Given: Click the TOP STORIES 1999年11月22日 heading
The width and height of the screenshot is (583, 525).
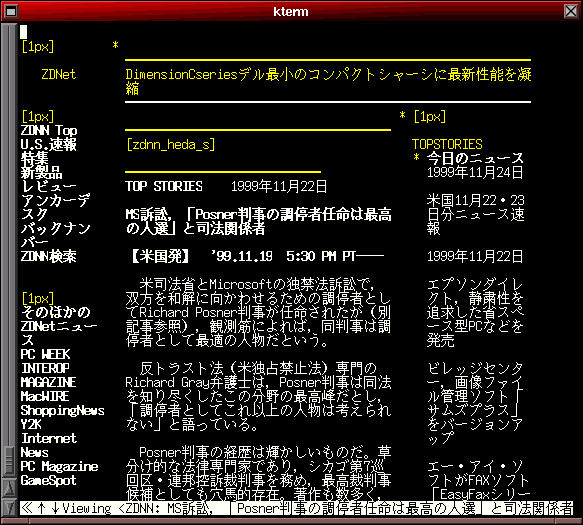Looking at the screenshot, I should tap(226, 186).
